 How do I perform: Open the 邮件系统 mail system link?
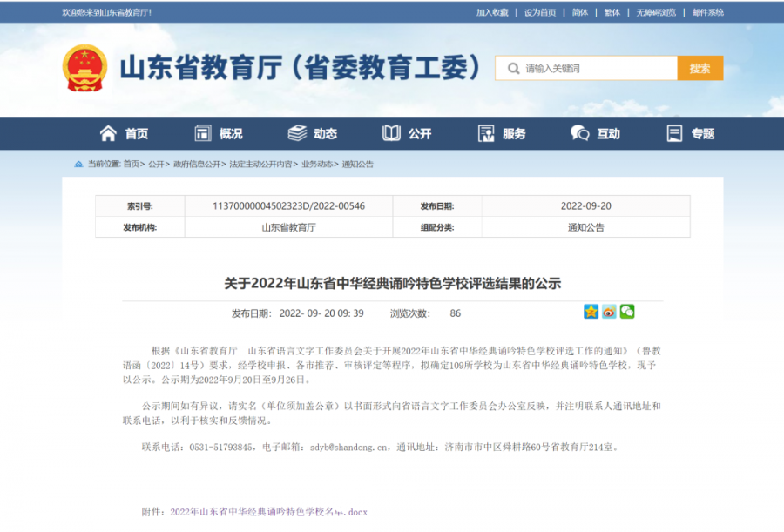point(707,12)
